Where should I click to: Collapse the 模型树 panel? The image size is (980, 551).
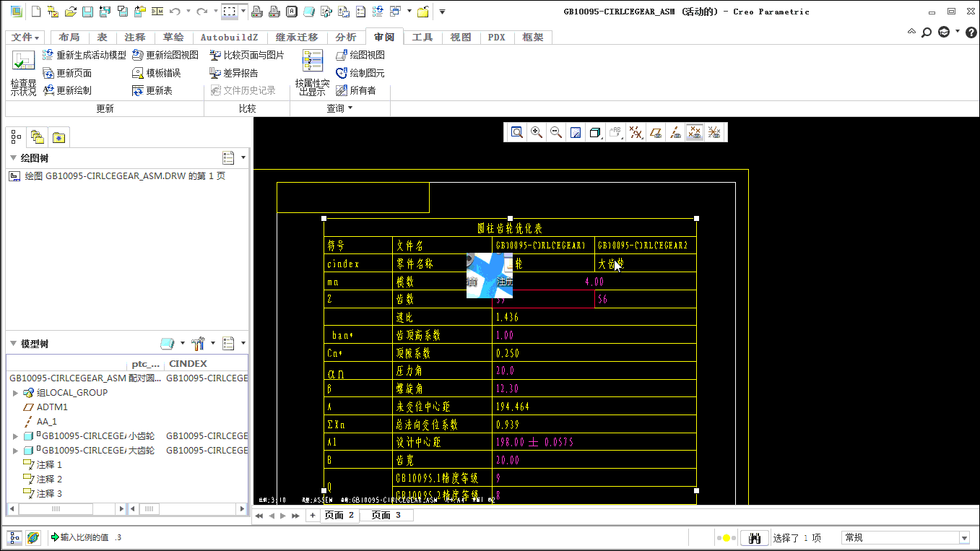[13, 344]
